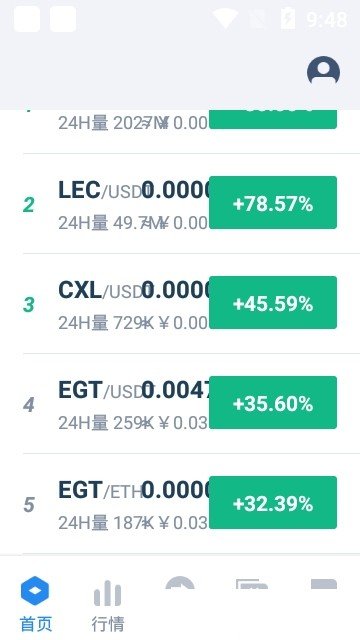Viewport: 360px width, 640px height.
Task: Click the +35.60% change button
Action: point(273,402)
